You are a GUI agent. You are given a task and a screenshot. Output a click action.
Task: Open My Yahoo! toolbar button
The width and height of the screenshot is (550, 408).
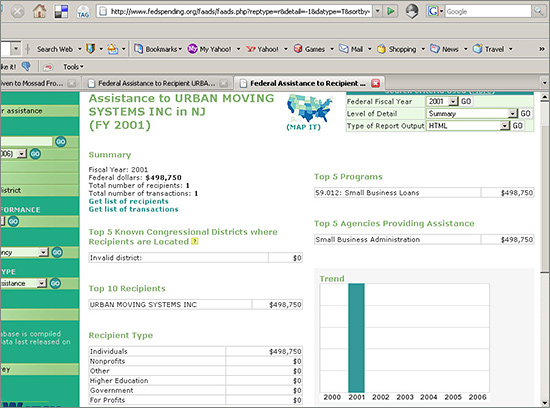pyautogui.click(x=210, y=49)
